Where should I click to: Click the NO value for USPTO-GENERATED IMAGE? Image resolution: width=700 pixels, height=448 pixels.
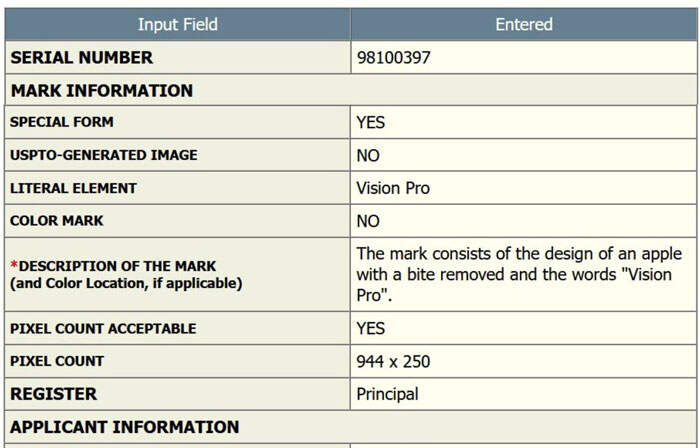pos(368,156)
